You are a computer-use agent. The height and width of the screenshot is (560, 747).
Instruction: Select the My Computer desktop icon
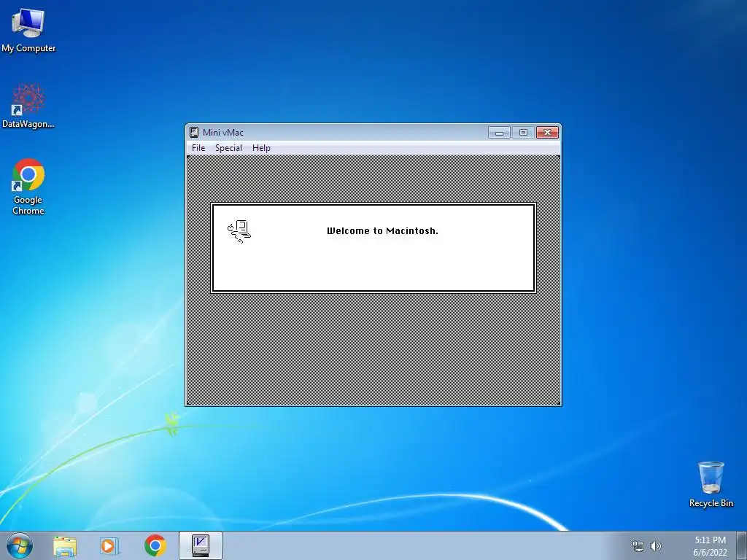click(28, 31)
